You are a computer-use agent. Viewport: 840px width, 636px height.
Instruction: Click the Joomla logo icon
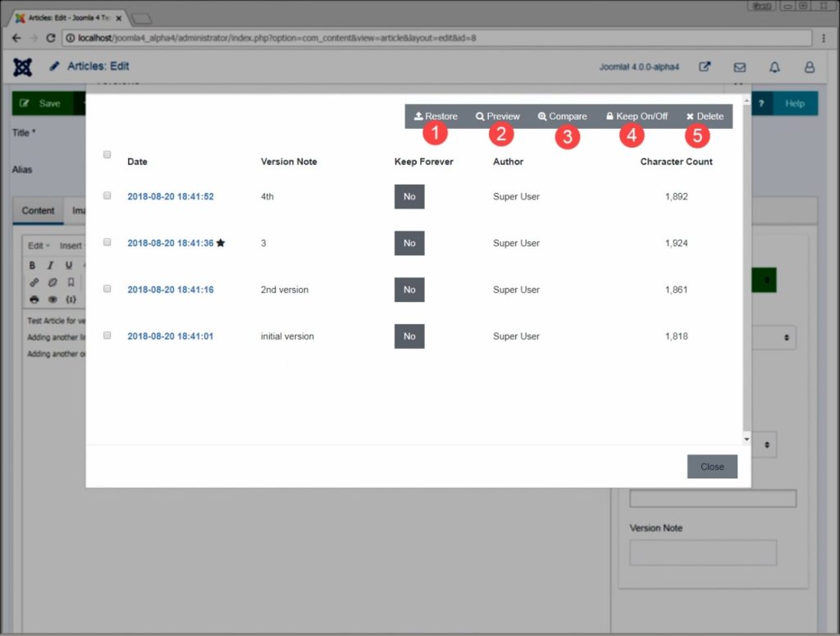coord(22,67)
